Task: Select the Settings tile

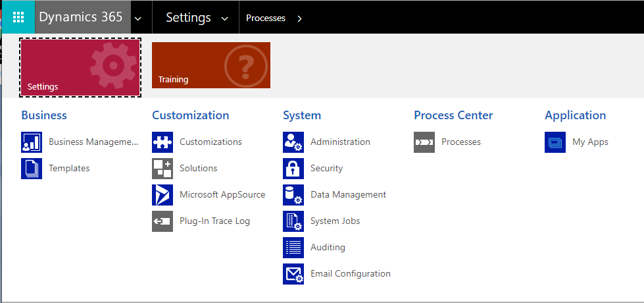Action: coord(80,68)
